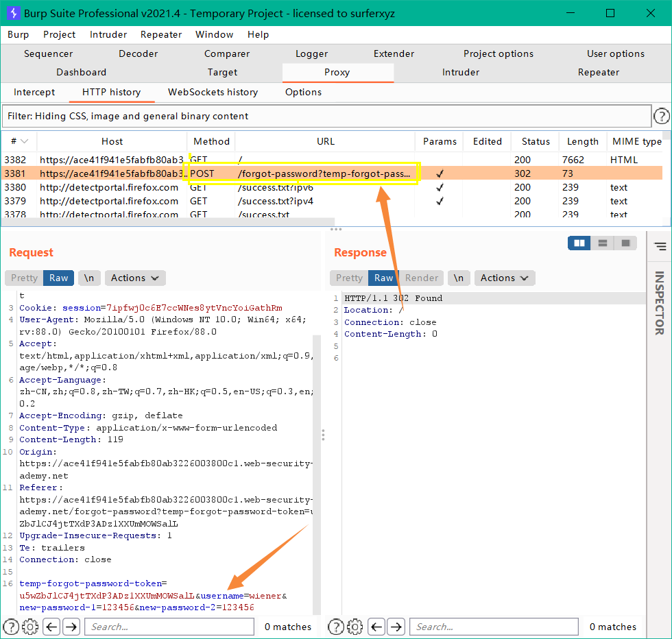Switch to the Sequencer tab
The width and height of the screenshot is (672, 639).
(x=49, y=53)
